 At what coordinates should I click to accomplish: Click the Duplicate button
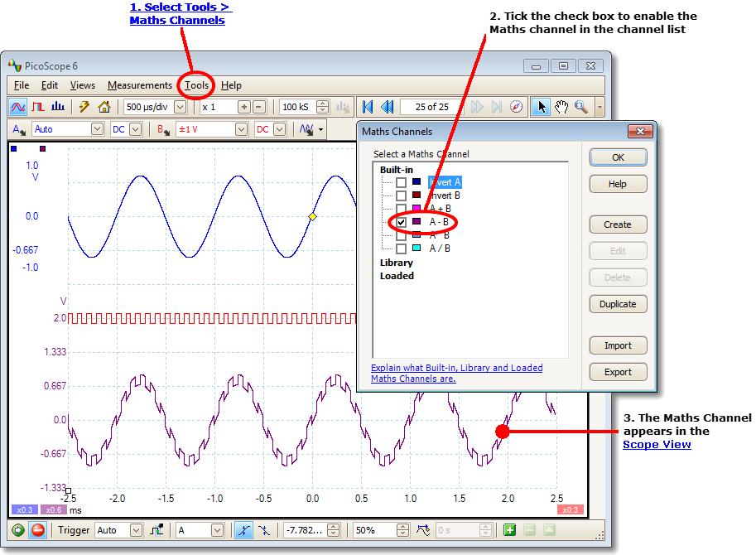(x=618, y=304)
